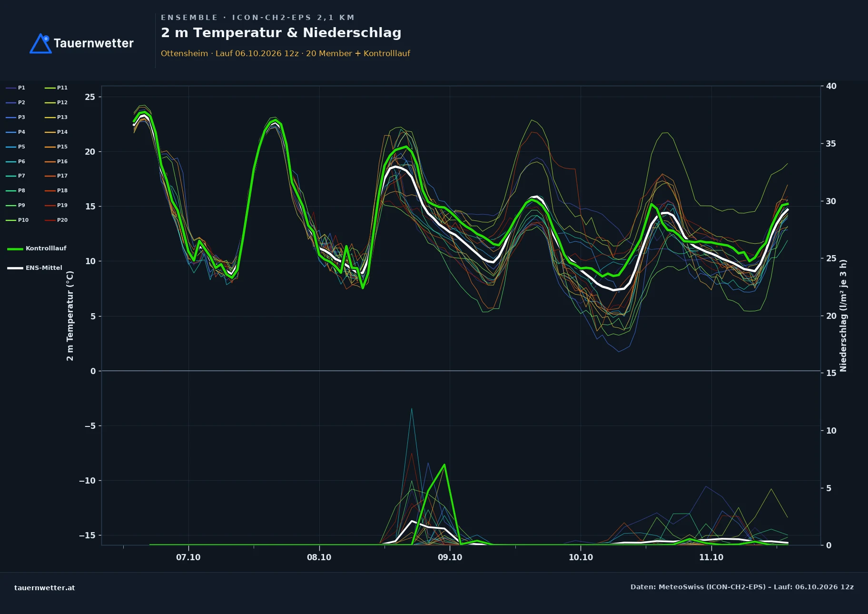Click the 'Niederschlag (l/m² je 3 h)' axis title
Image resolution: width=868 pixels, height=614 pixels.
pyautogui.click(x=843, y=316)
